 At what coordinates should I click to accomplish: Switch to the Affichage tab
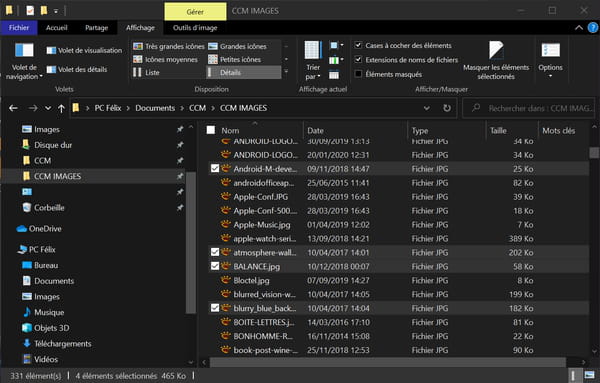click(x=140, y=28)
